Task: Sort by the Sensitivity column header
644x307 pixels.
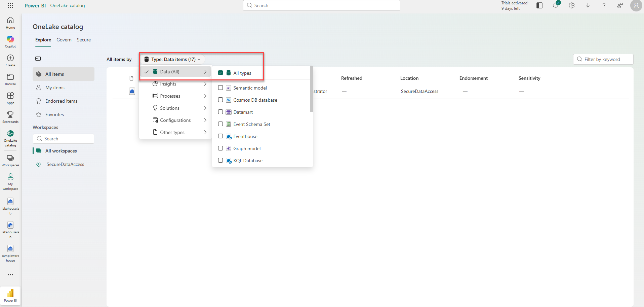Action: coord(529,78)
